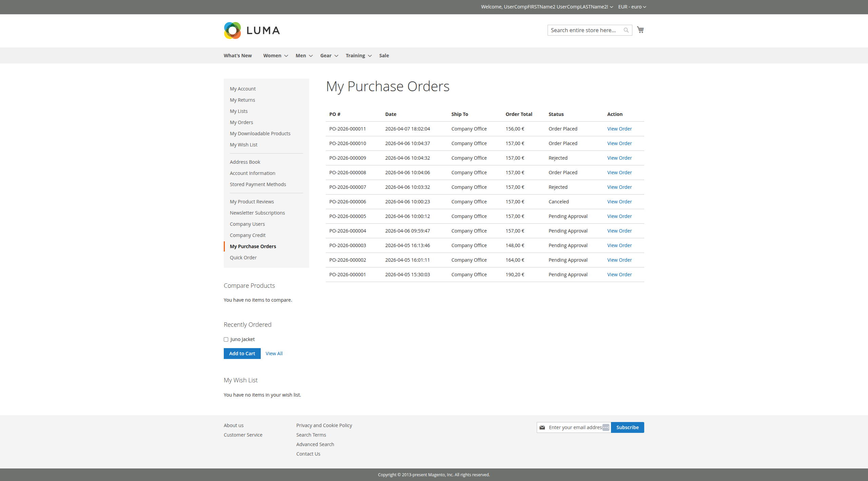Click the Luma logo icon
The image size is (868, 481).
[x=233, y=31]
